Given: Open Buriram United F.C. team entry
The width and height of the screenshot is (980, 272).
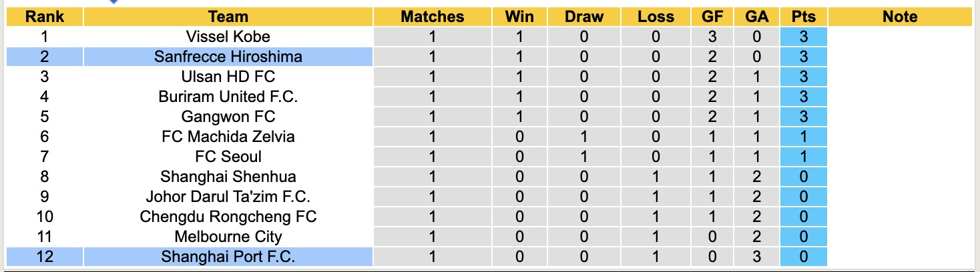Looking at the screenshot, I should click(228, 97).
